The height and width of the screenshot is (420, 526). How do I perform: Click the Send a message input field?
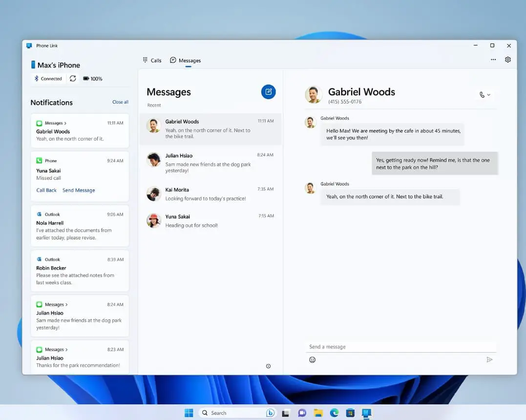400,347
